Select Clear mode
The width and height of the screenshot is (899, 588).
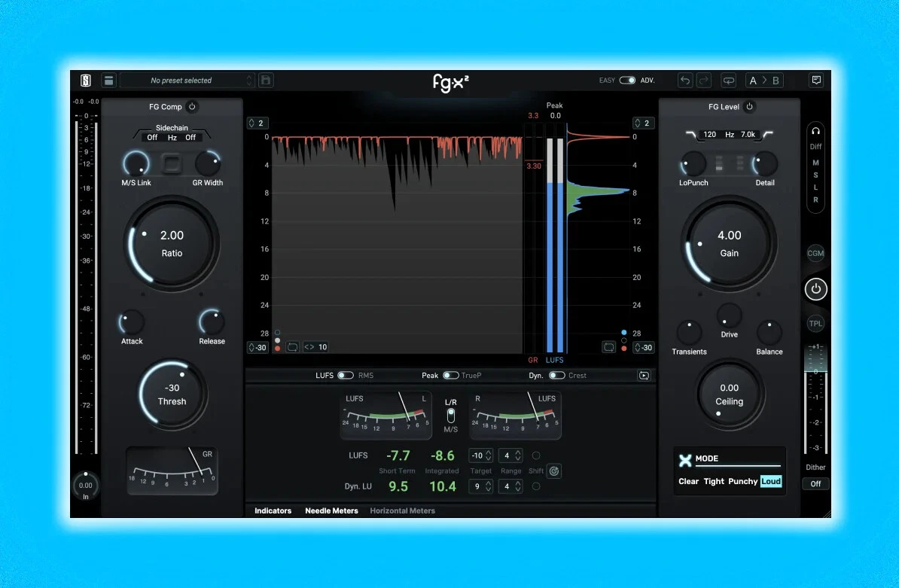(689, 481)
